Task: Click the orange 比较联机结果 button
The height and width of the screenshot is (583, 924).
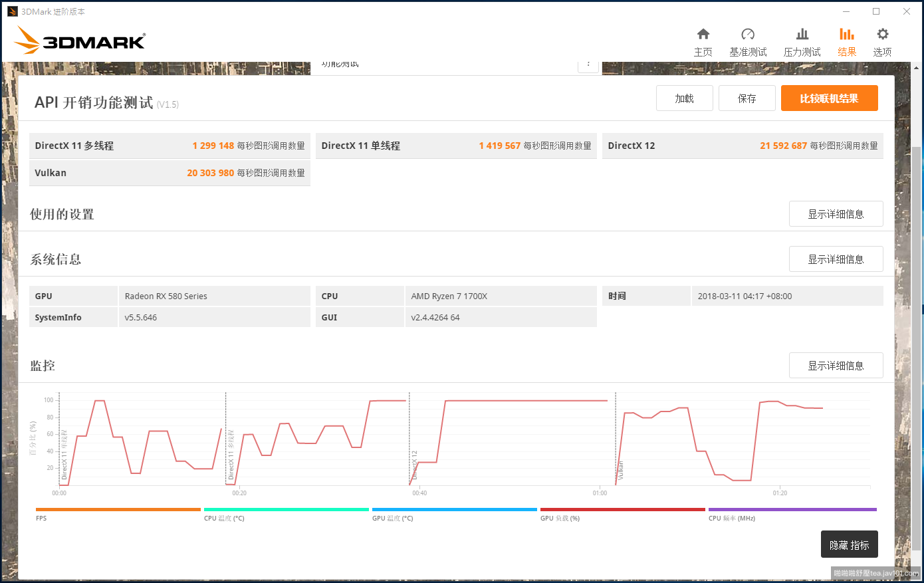Action: point(830,98)
